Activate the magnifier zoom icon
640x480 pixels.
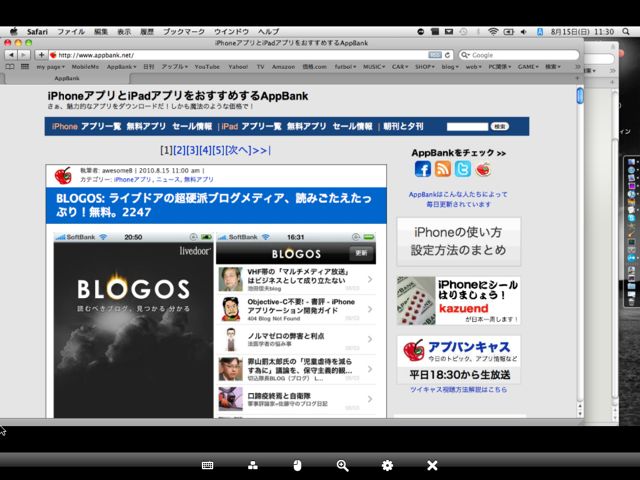pos(342,465)
